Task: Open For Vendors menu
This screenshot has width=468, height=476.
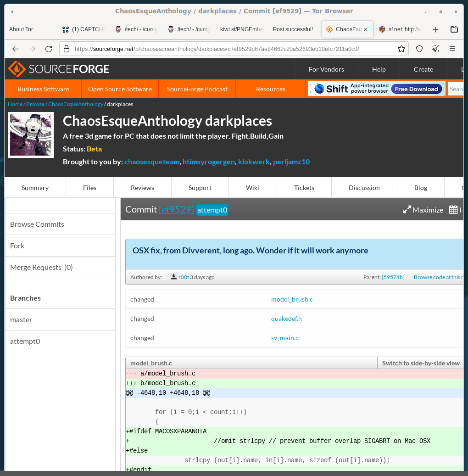Action: (x=326, y=69)
